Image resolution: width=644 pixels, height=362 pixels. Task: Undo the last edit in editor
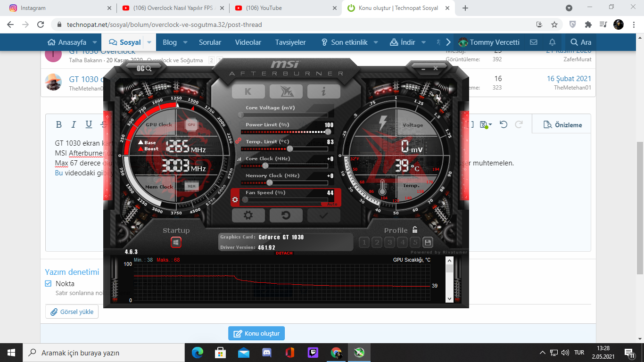coord(504,125)
